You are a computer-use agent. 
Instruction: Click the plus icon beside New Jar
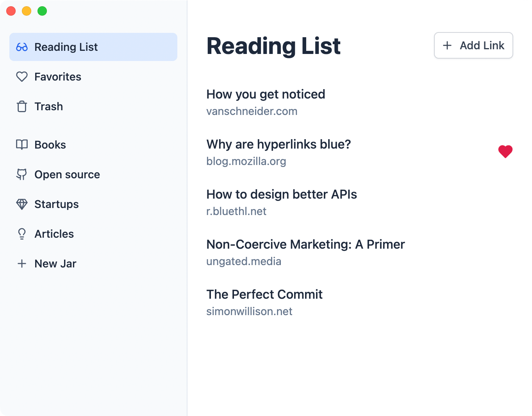tap(22, 264)
